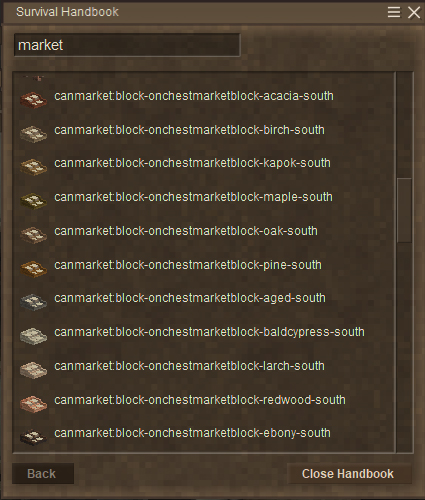Click the maple market block icon
This screenshot has height=500, width=425.
pyautogui.click(x=33, y=201)
